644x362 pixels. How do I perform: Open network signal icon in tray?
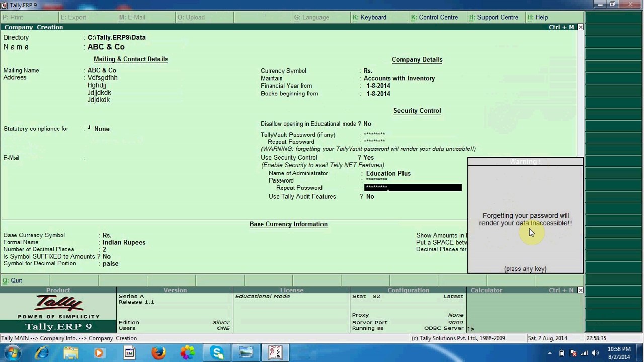[584, 353]
